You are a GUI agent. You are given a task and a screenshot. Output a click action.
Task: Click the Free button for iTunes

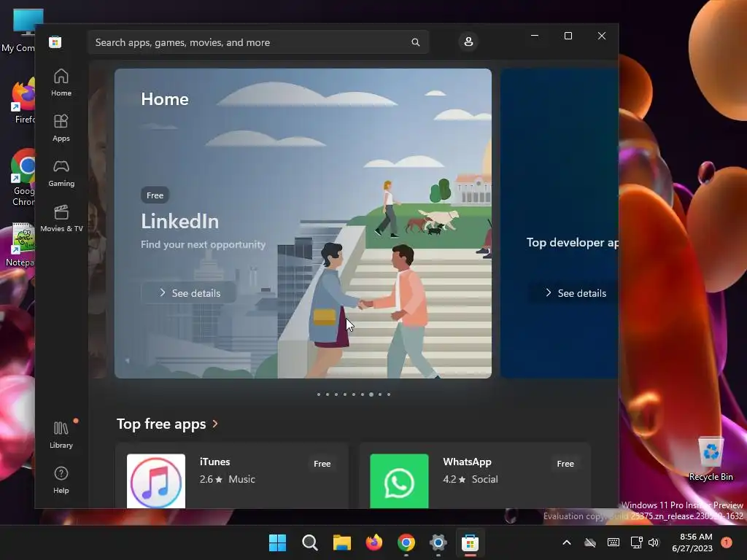(x=322, y=463)
